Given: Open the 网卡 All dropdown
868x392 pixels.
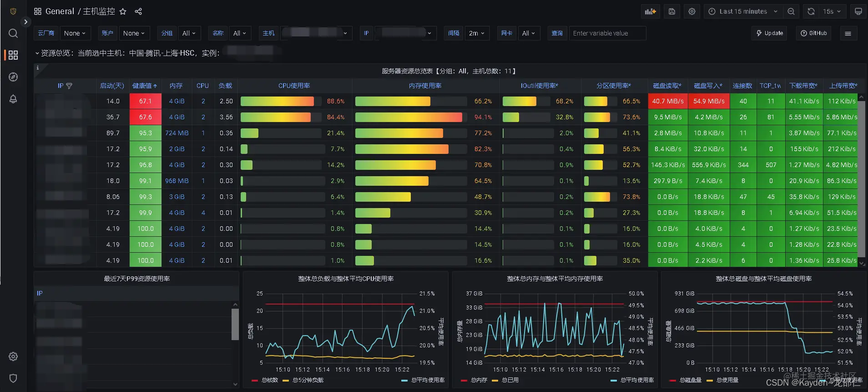Looking at the screenshot, I should (x=529, y=33).
